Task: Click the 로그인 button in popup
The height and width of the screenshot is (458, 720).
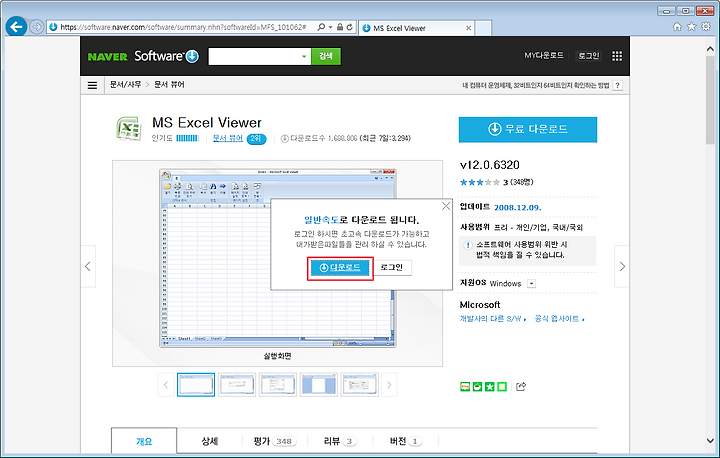Action: click(x=392, y=267)
